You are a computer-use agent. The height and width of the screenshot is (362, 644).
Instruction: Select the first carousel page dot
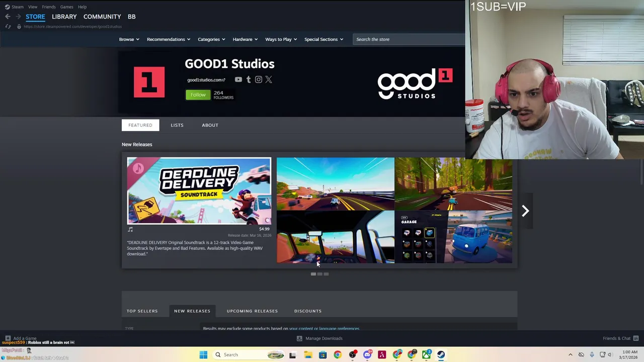(x=313, y=274)
